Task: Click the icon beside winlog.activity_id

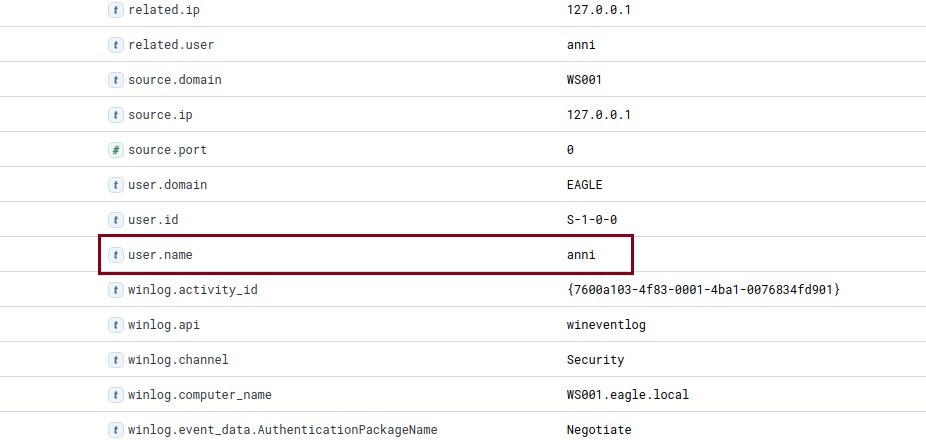Action: click(x=116, y=290)
